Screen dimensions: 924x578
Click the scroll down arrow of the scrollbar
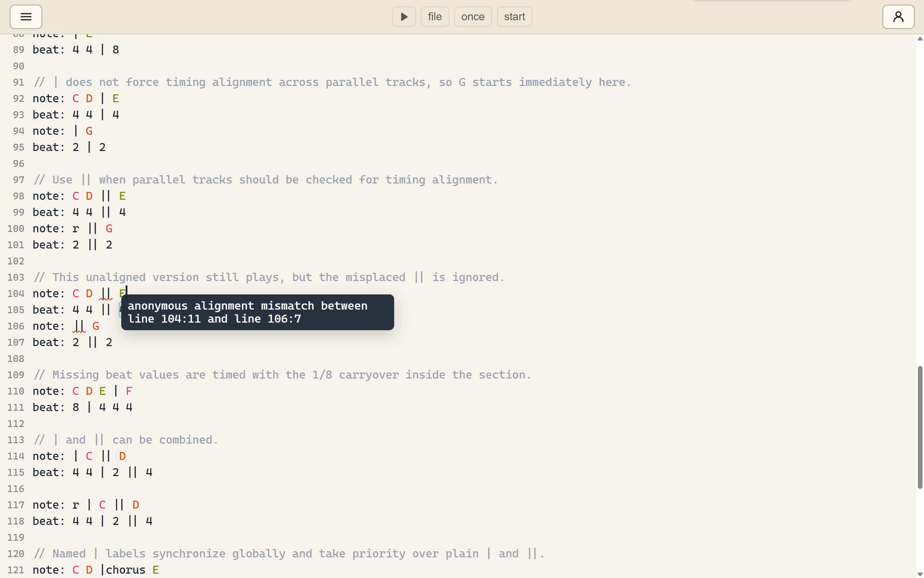(x=920, y=574)
